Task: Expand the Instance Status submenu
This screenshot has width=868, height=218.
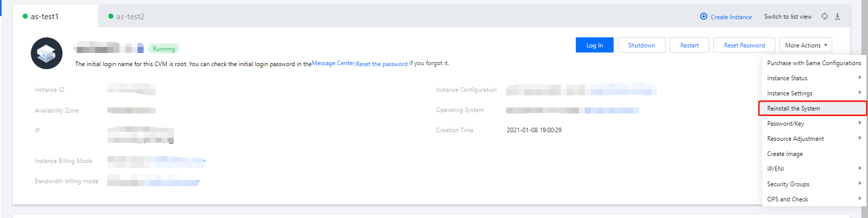Action: click(814, 78)
